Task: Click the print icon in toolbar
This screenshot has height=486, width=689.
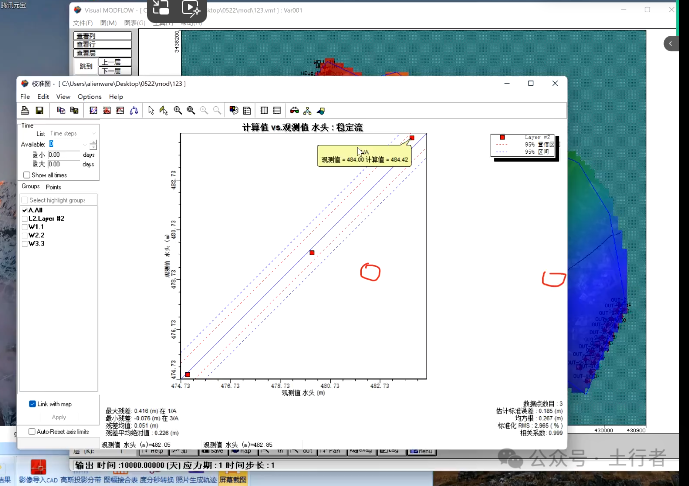Action: [x=25, y=110]
